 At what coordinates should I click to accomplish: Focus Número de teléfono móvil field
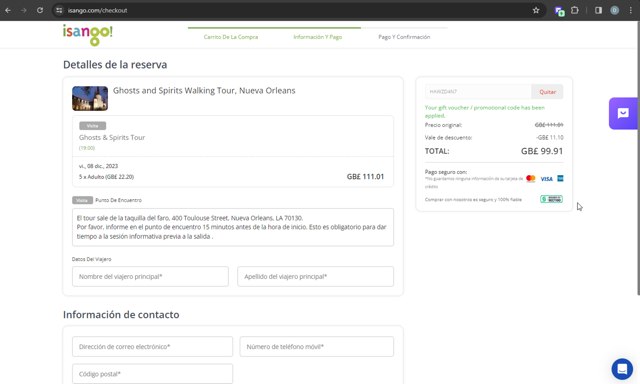(x=317, y=346)
